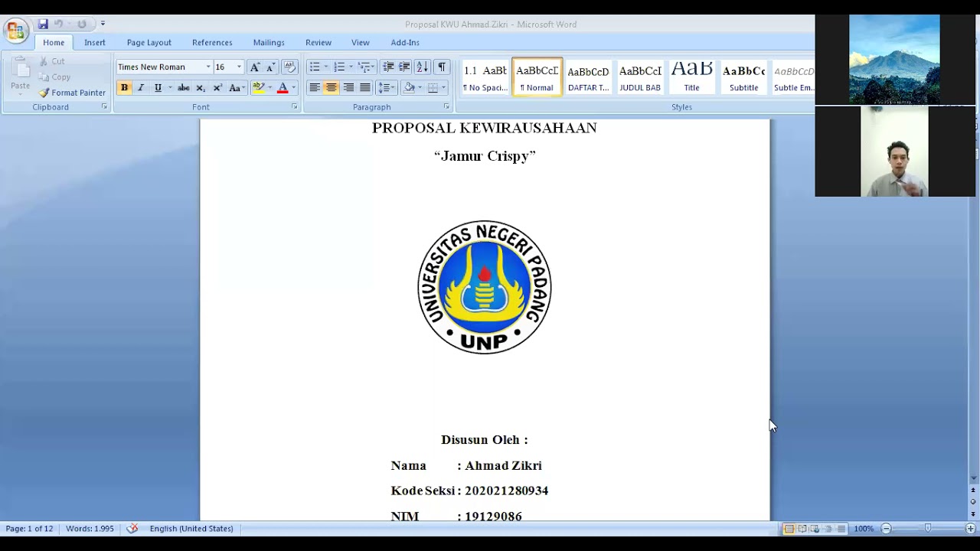980x551 pixels.
Task: Open the Add-Ins tab
Action: click(x=405, y=43)
